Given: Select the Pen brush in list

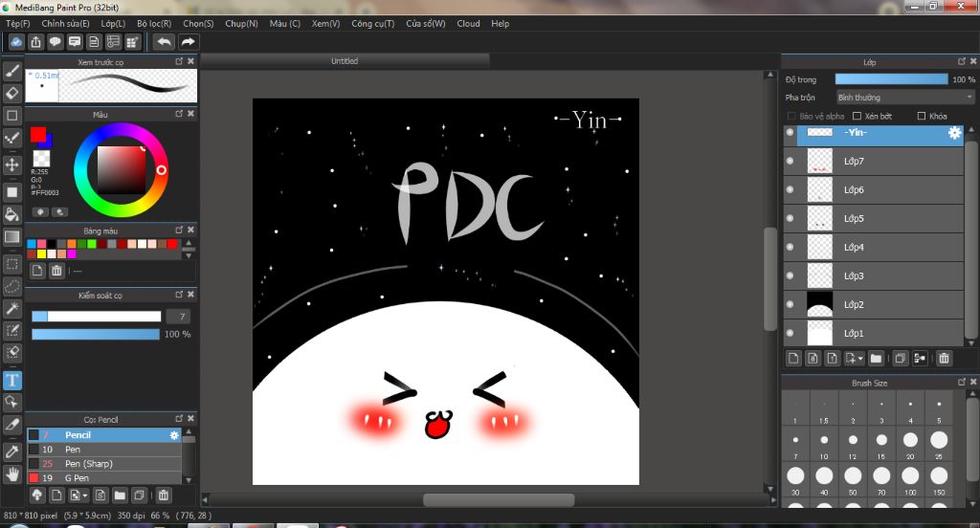Looking at the screenshot, I should 103,450.
